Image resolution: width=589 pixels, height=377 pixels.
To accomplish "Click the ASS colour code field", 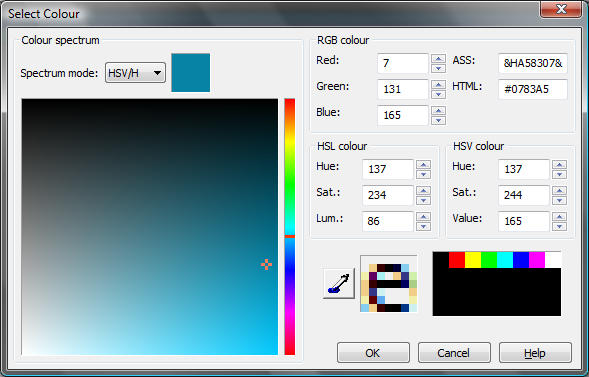I will pyautogui.click(x=533, y=63).
